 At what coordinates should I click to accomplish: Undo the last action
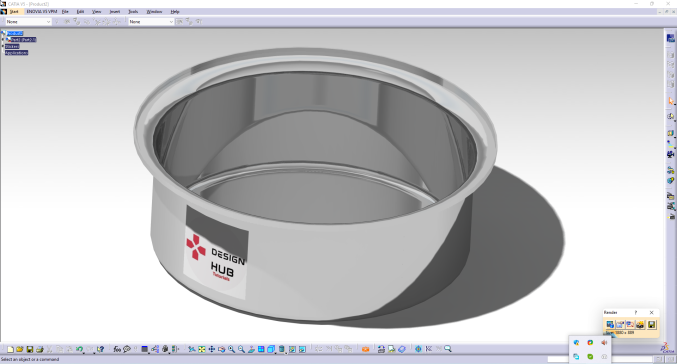[79, 349]
